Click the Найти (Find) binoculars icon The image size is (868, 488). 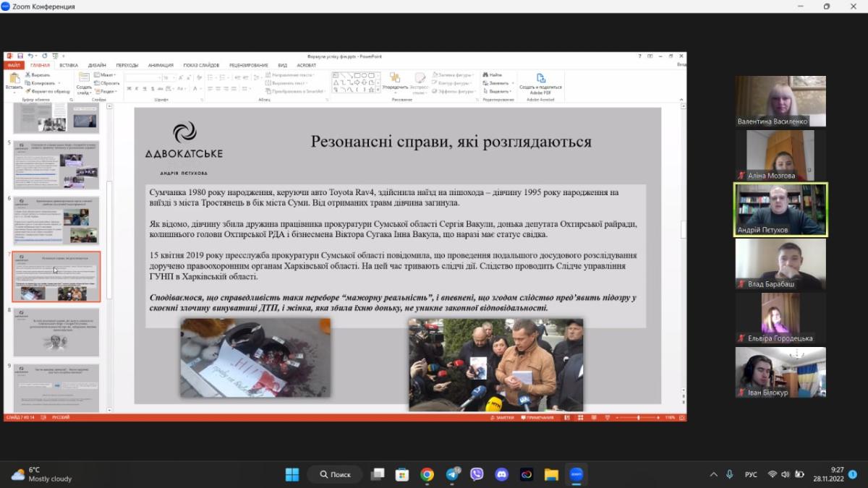485,74
